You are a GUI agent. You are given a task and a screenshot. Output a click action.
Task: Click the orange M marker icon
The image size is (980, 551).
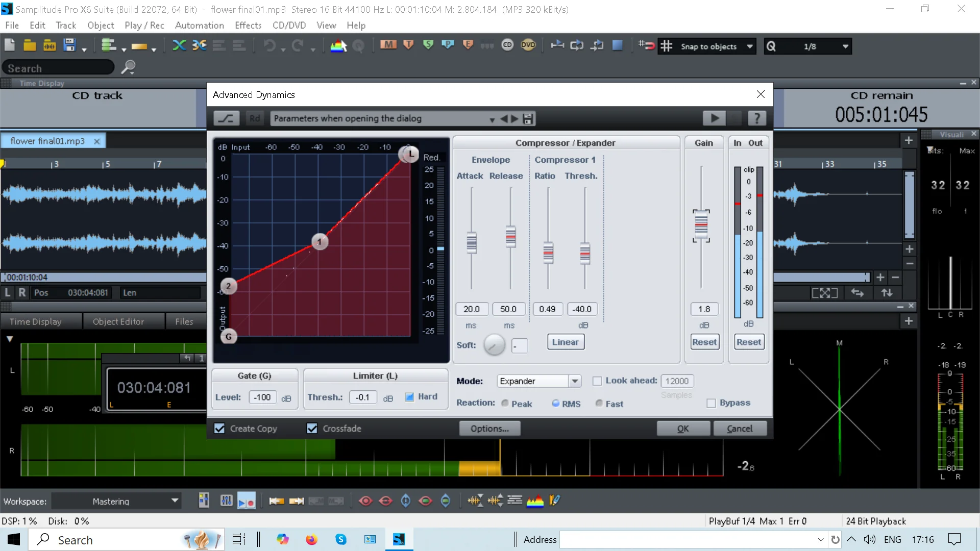point(388,45)
